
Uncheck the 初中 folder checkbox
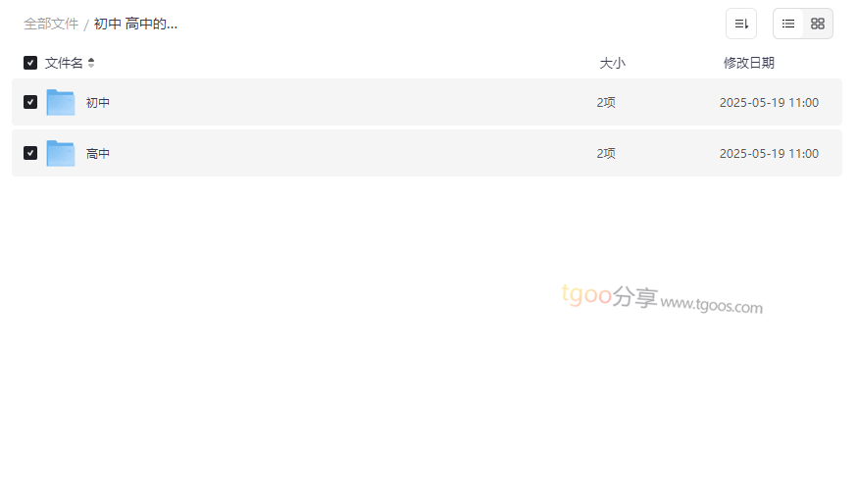(x=30, y=102)
